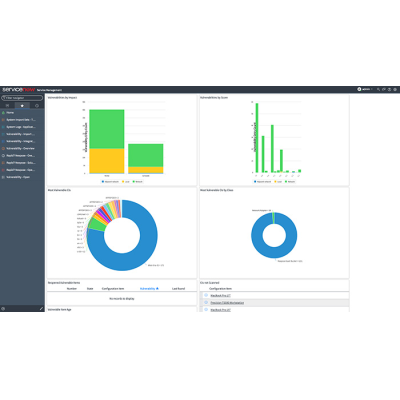This screenshot has height=400, width=400.
Task: Click the Filter navigator search field
Action: pos(22,98)
